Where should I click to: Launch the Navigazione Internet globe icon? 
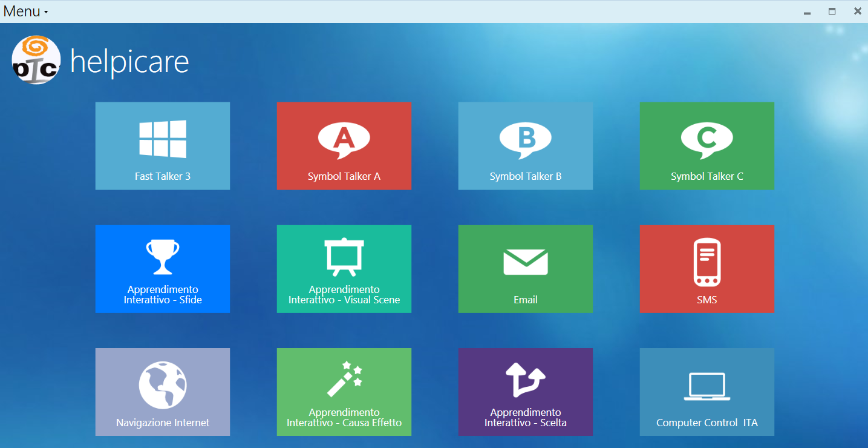coord(163,385)
